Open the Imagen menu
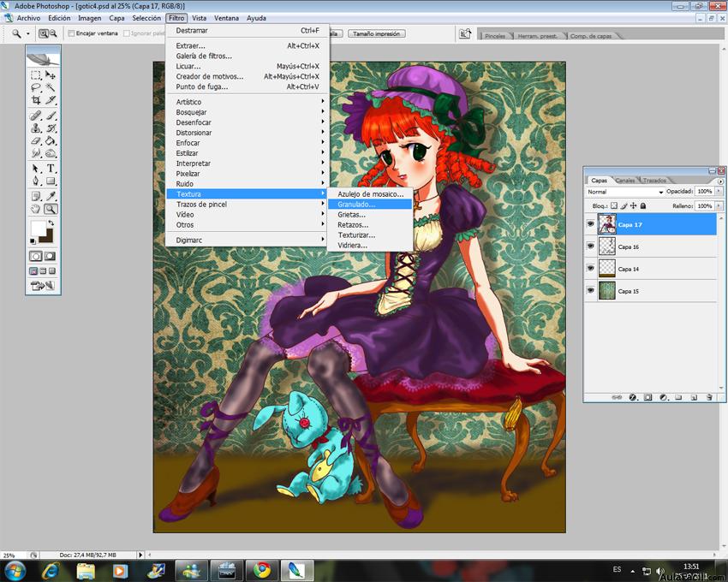 pos(90,18)
